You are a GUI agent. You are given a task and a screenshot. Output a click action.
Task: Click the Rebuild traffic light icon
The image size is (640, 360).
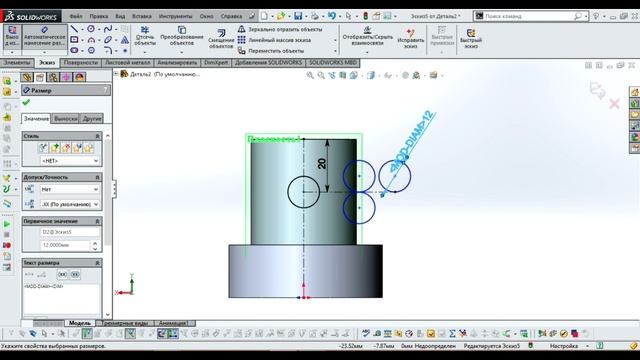[366, 16]
